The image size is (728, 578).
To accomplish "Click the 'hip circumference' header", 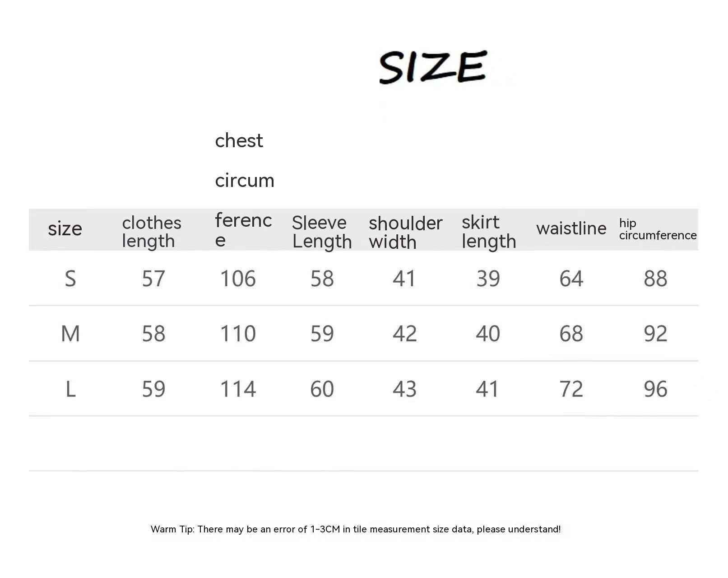I will tap(658, 229).
